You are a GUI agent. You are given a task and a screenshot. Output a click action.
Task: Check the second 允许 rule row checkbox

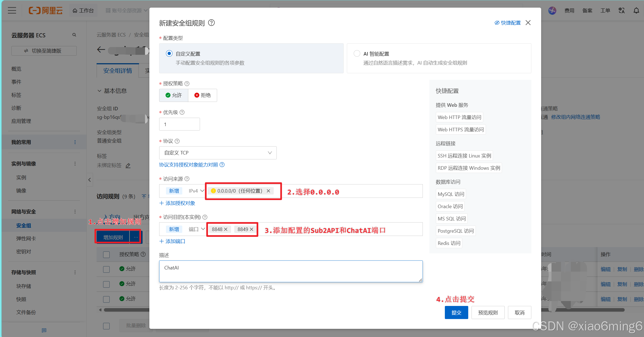click(x=106, y=284)
